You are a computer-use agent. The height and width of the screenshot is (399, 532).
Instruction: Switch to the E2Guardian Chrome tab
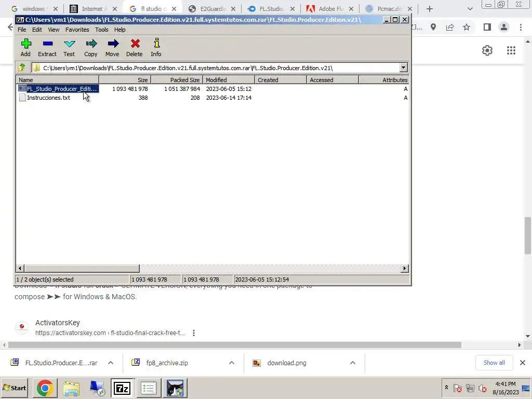click(x=212, y=9)
